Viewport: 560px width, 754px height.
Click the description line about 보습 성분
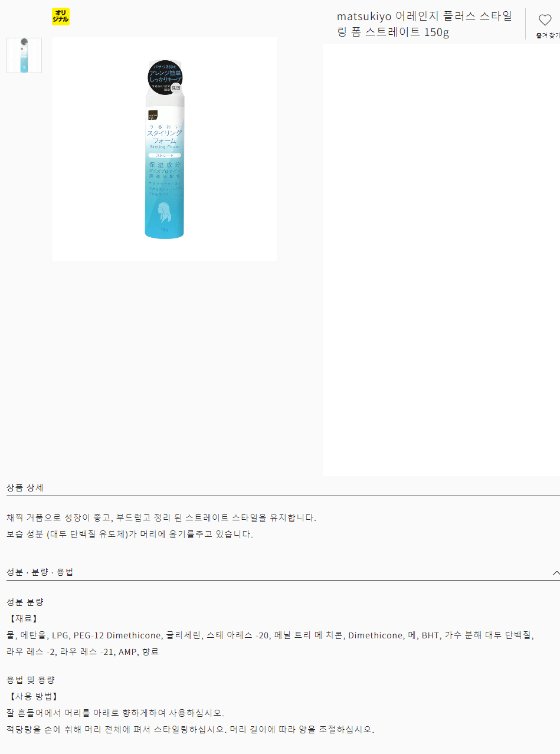tap(130, 535)
